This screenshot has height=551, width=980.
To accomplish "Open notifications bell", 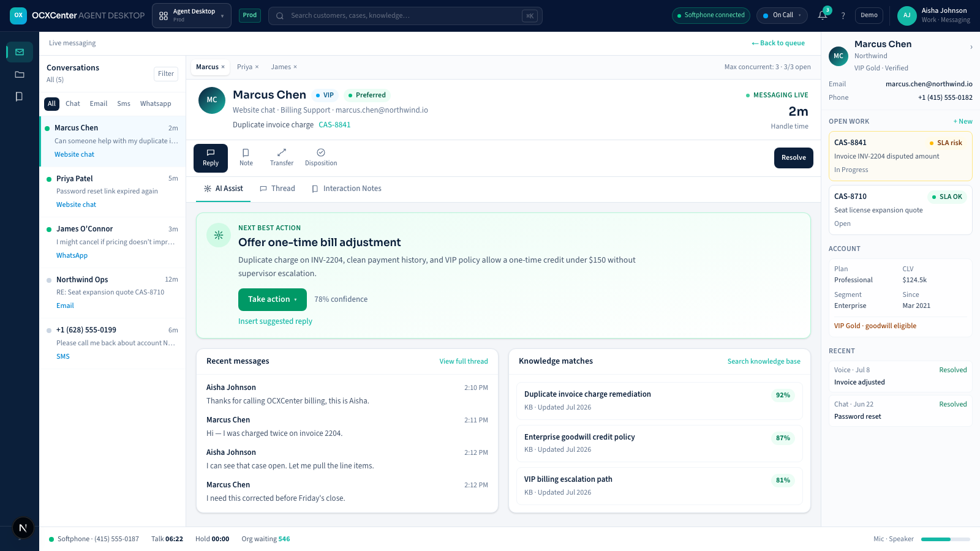I will [x=823, y=15].
